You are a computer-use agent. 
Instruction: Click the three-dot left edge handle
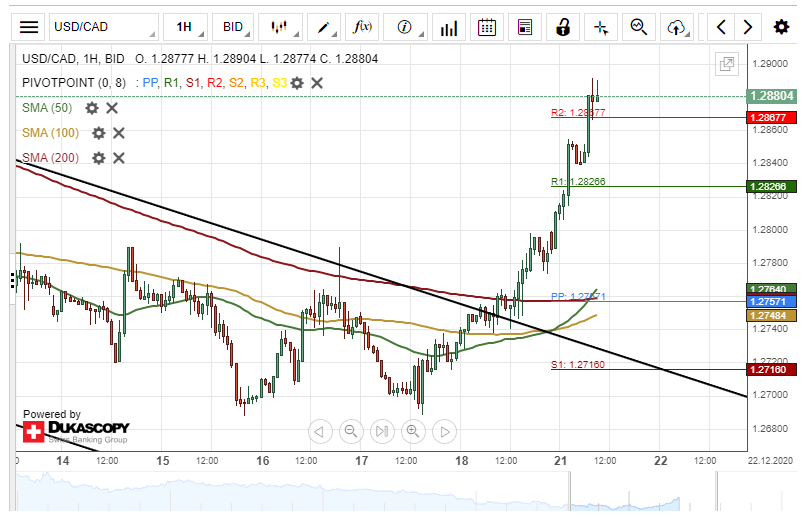[x=12, y=280]
